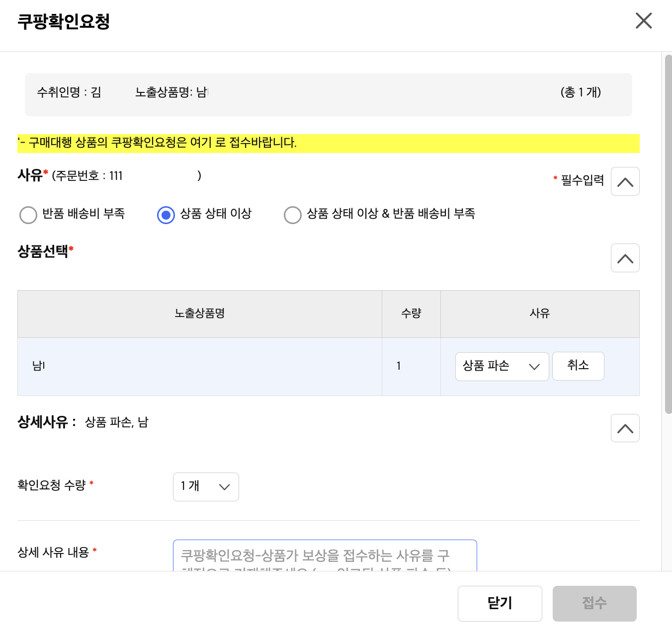Click the vertical scrollbar thumb
Screen dimensions: 672x633
(x=668, y=234)
